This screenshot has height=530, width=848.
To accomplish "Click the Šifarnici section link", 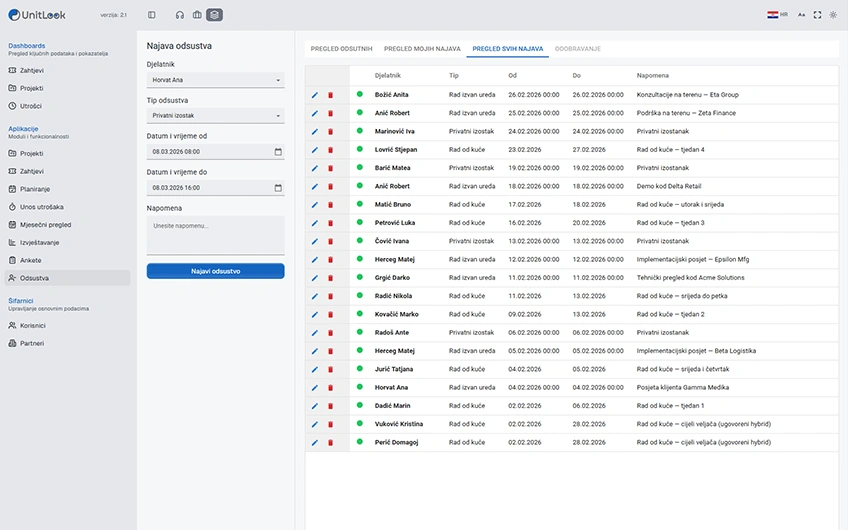I will tap(21, 301).
